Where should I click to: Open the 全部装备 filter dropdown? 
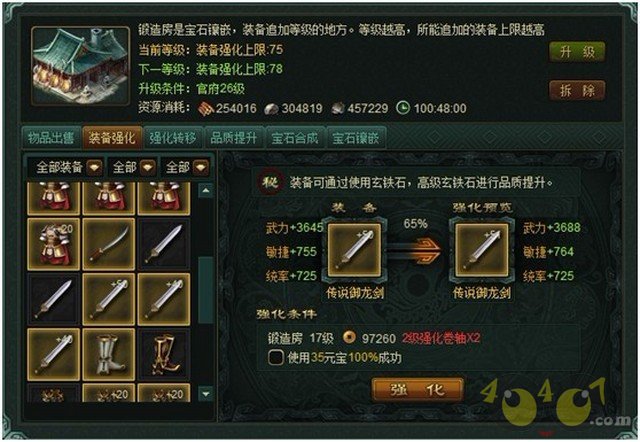tap(96, 167)
